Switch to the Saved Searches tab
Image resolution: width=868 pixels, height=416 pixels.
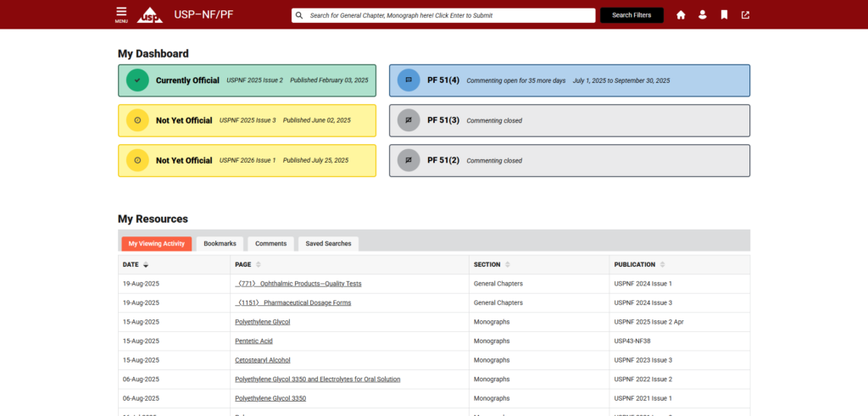pos(328,244)
